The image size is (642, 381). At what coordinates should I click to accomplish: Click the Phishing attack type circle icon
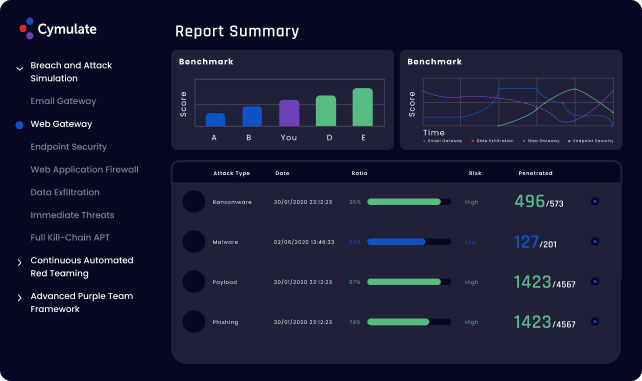(x=194, y=322)
